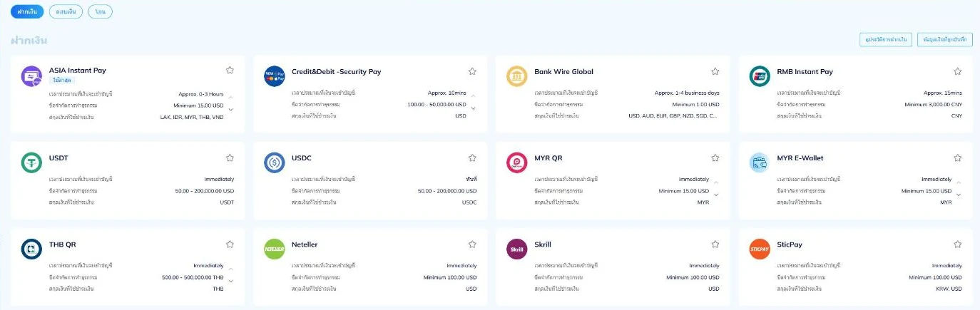Star the Neteller payment method
The height and width of the screenshot is (310, 980).
(x=472, y=244)
